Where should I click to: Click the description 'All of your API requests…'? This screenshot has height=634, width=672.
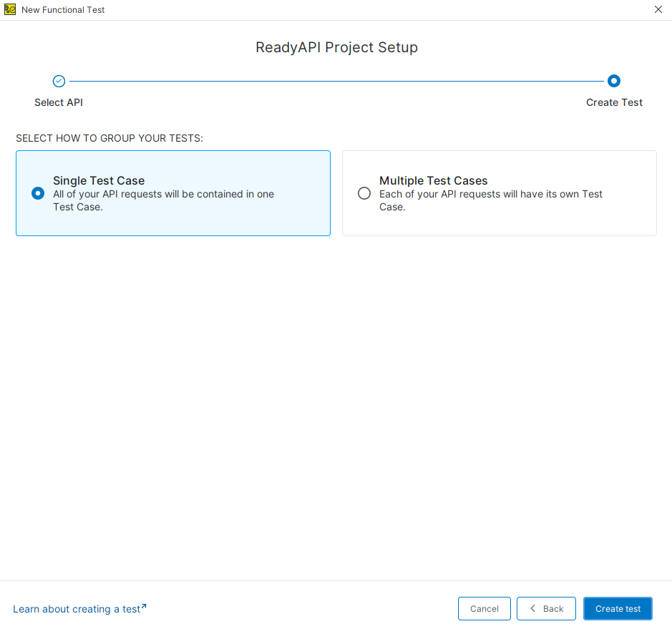(163, 200)
